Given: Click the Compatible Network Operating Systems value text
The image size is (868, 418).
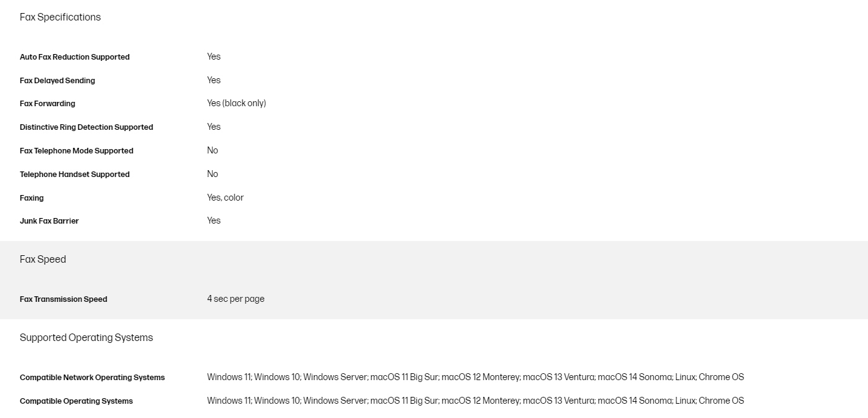Looking at the screenshot, I should tap(475, 377).
